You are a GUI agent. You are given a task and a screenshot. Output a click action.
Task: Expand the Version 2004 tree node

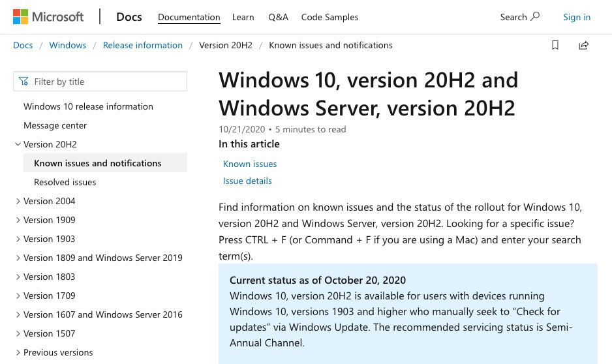(x=18, y=201)
